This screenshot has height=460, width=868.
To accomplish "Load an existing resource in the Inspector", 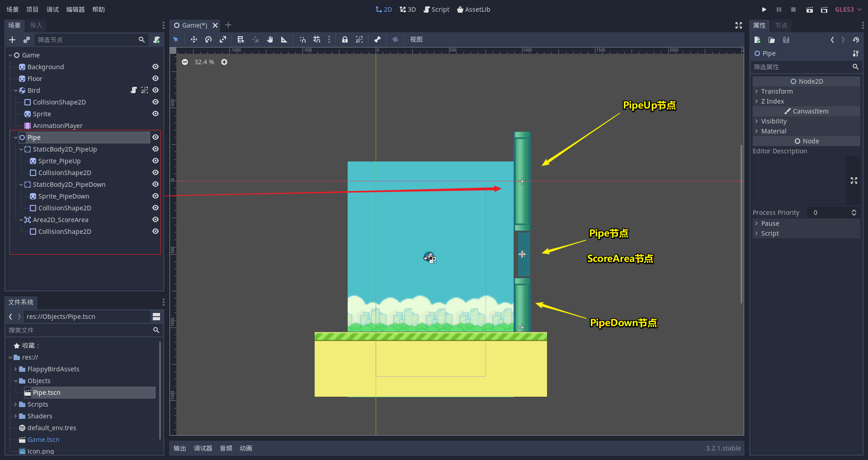I will point(772,40).
